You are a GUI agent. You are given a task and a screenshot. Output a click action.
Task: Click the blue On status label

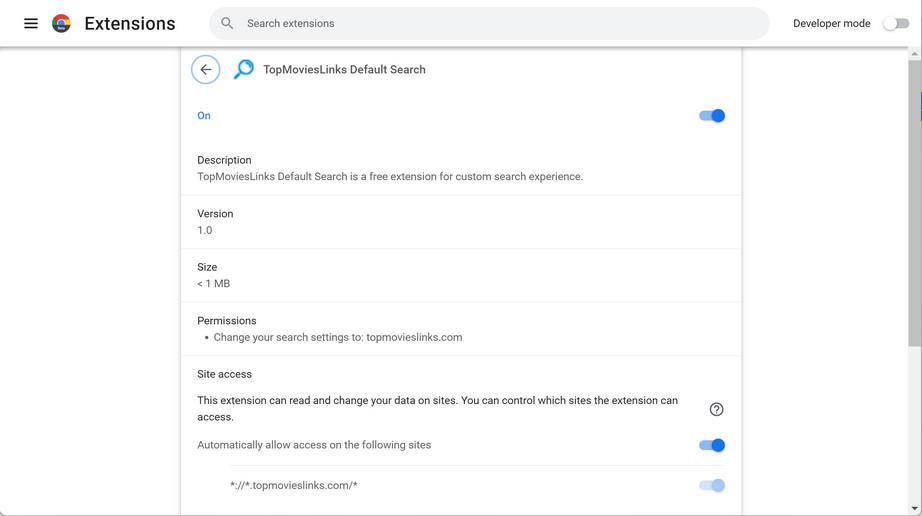click(x=204, y=116)
